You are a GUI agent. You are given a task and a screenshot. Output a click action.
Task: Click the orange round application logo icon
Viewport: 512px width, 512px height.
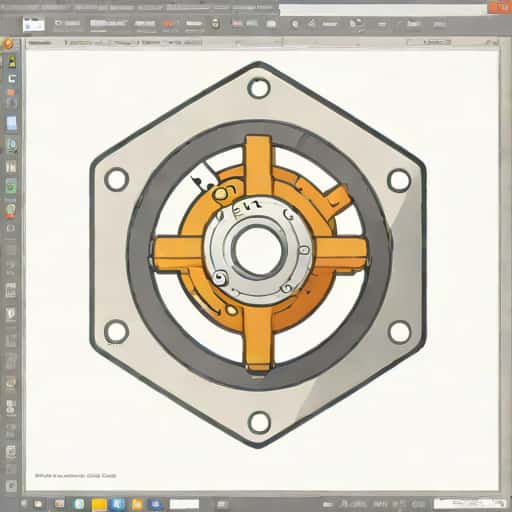pos(8,44)
